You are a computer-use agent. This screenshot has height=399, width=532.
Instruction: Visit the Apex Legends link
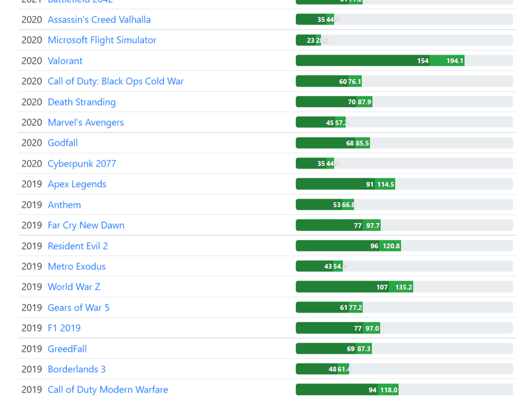[77, 184]
